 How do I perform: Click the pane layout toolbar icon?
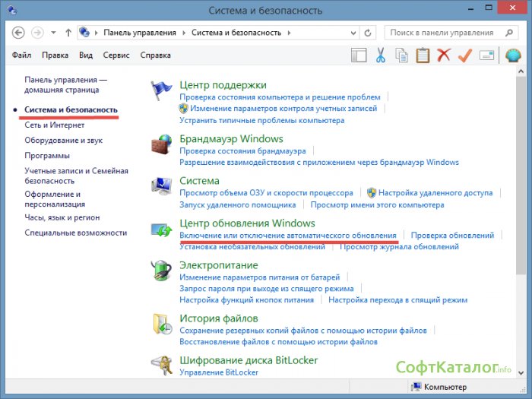(359, 55)
